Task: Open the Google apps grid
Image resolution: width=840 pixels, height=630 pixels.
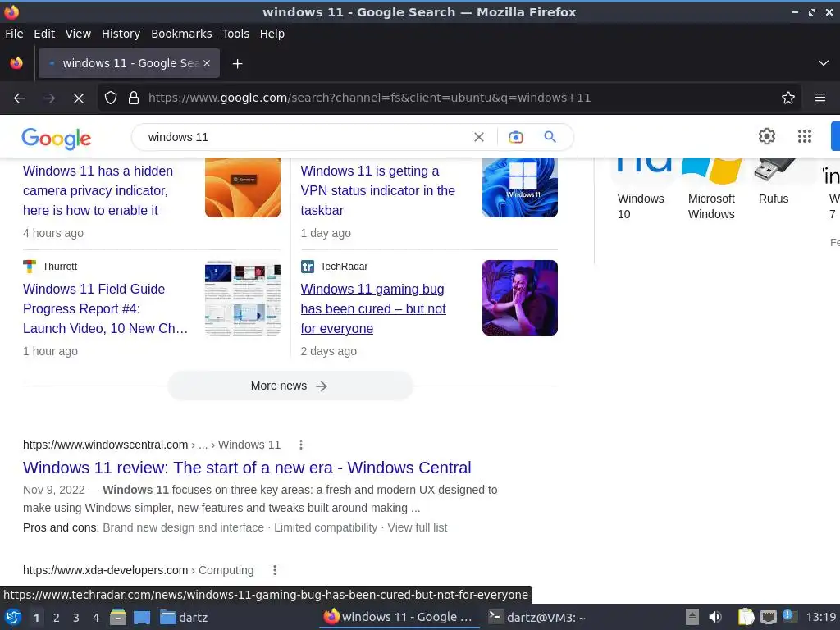Action: pos(805,136)
